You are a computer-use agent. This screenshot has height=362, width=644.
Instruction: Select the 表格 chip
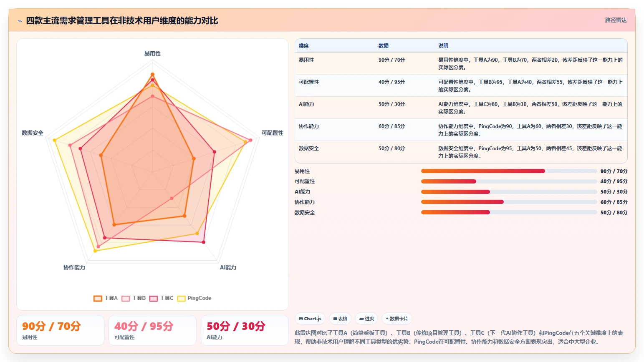pos(340,319)
